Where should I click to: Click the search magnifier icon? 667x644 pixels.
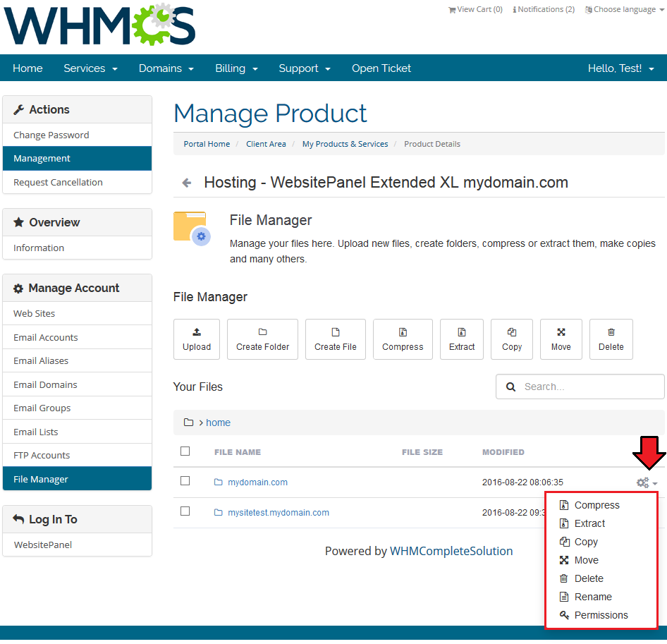tap(511, 387)
